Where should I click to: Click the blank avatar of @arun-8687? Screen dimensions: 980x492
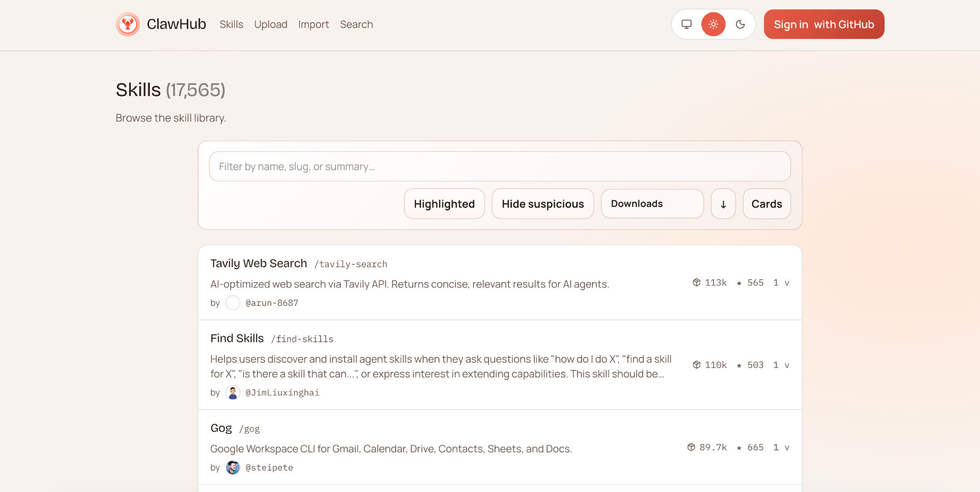233,303
